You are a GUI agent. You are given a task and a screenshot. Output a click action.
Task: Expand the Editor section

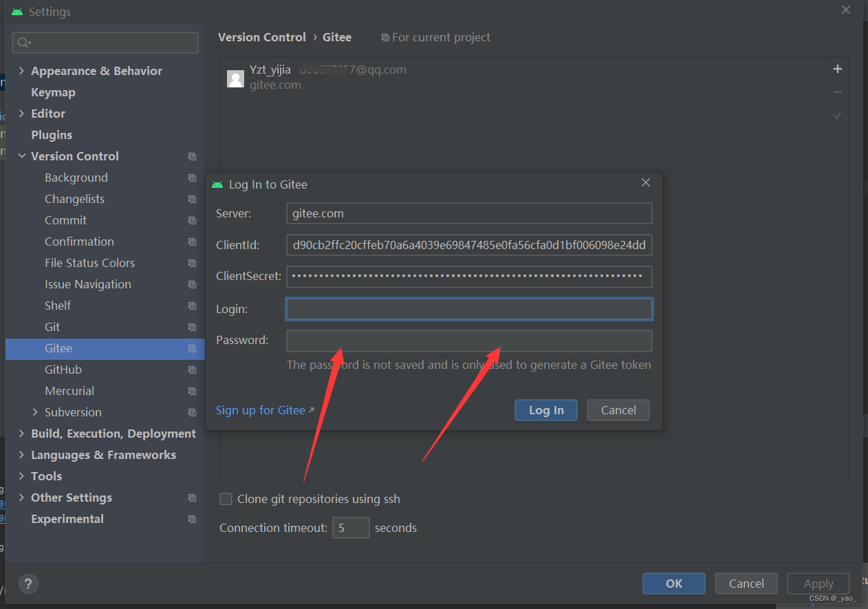click(21, 114)
